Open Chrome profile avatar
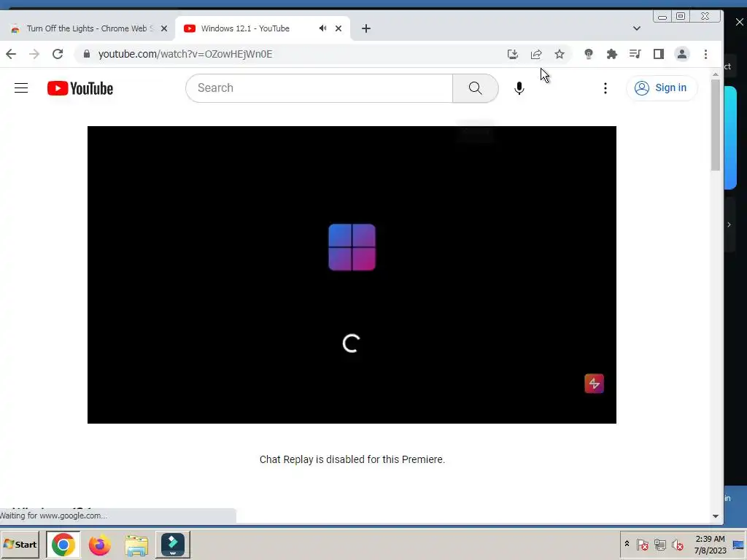 click(x=682, y=54)
